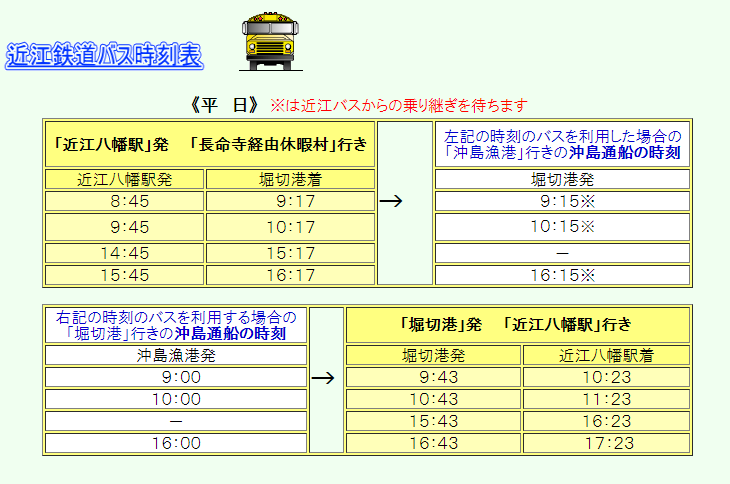Select the 10:00 ferry departure cell
730x484 pixels.
point(176,399)
